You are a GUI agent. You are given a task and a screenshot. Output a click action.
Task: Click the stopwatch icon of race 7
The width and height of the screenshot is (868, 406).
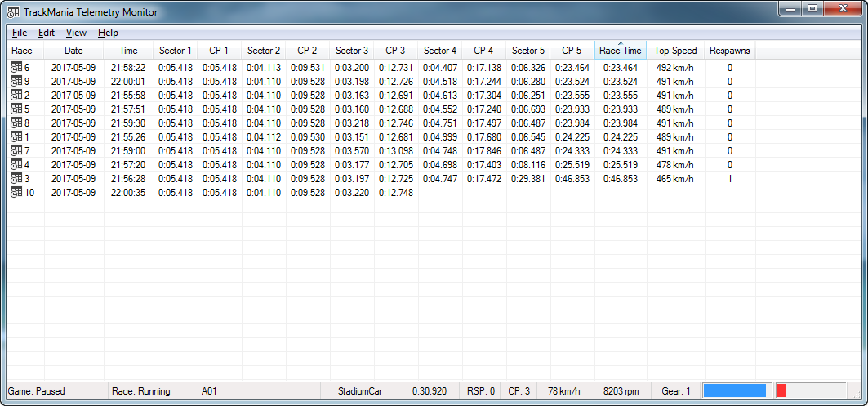coord(16,150)
